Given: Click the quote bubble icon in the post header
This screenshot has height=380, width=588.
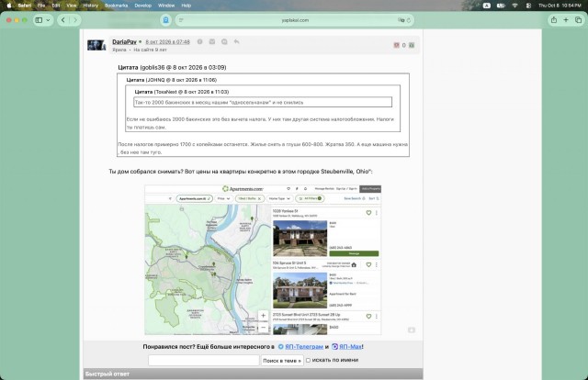Looking at the screenshot, I should point(224,41).
